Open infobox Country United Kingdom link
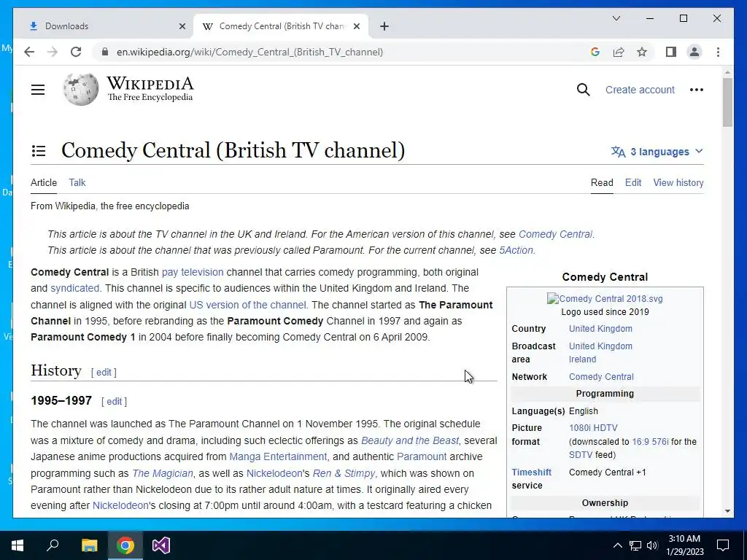 (x=600, y=329)
